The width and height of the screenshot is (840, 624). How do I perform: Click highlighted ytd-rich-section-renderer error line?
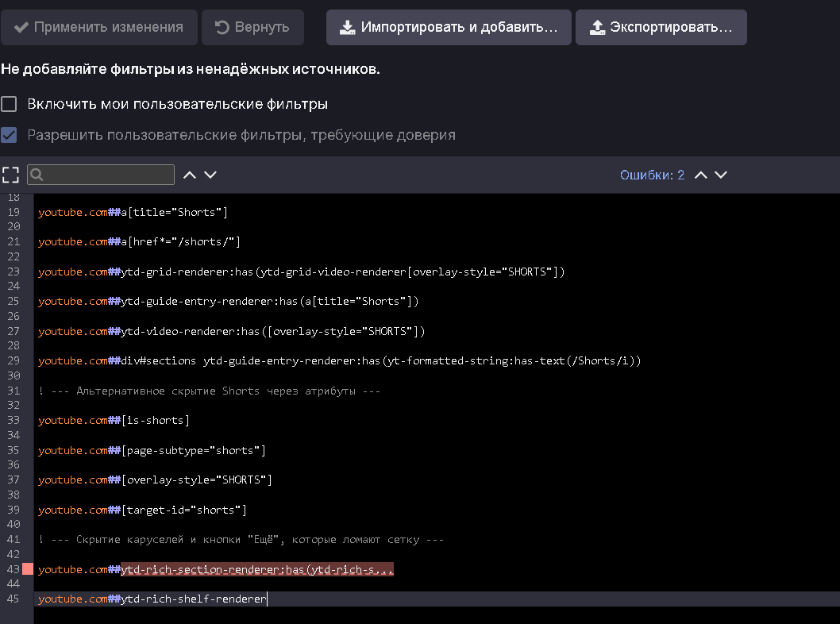257,569
